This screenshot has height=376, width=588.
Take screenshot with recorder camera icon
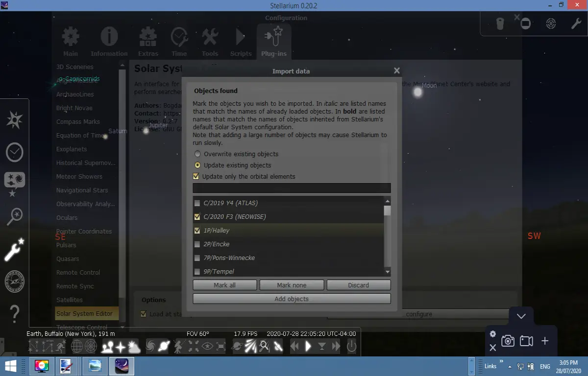508,341
